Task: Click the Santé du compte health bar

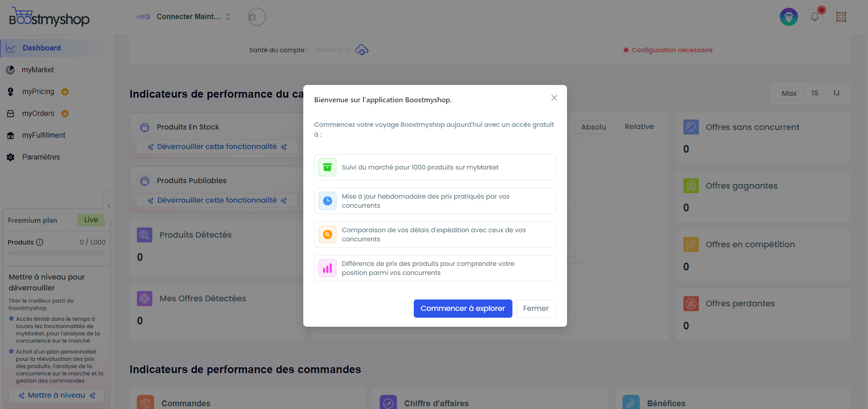Action: (x=333, y=50)
